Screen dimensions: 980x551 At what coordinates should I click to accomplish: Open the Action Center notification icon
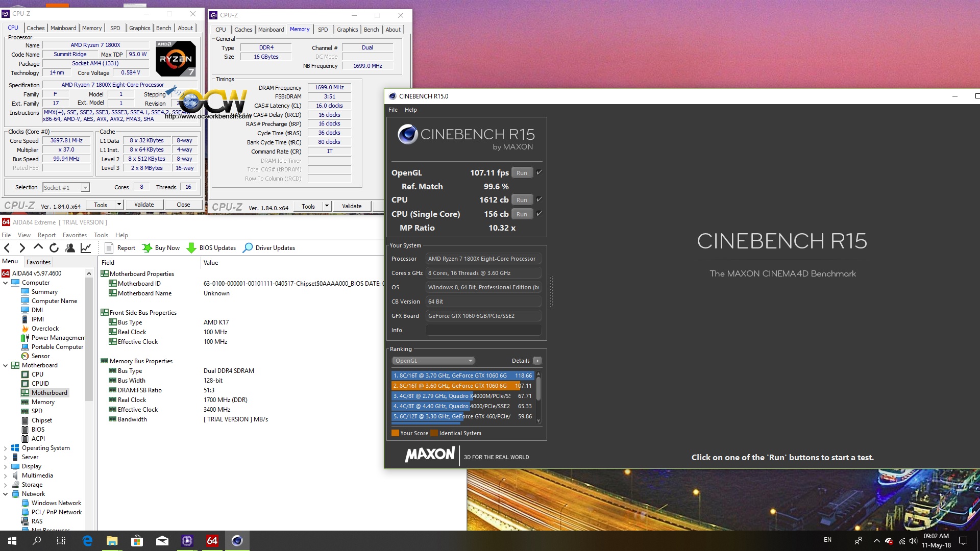963,541
